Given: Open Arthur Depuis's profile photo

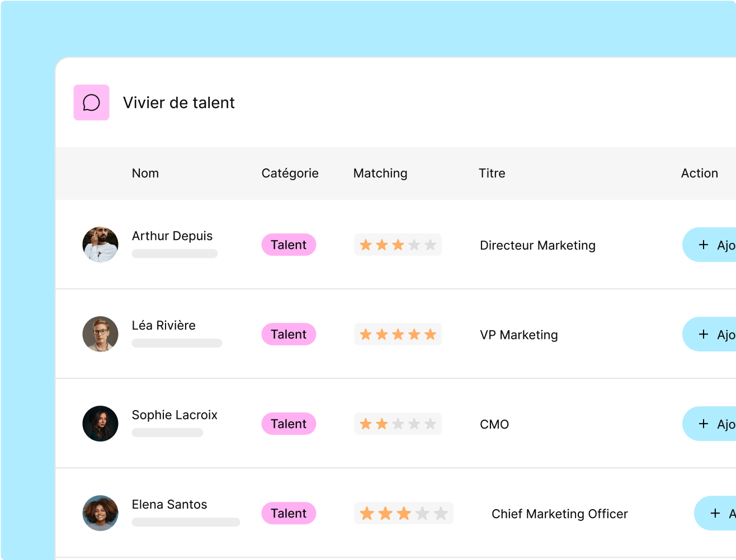Looking at the screenshot, I should point(100,244).
